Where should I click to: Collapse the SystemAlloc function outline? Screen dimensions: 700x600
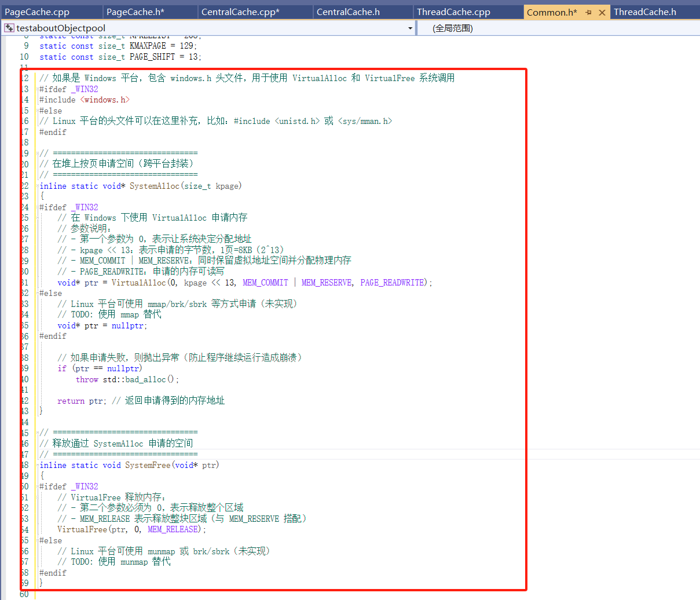(37, 186)
